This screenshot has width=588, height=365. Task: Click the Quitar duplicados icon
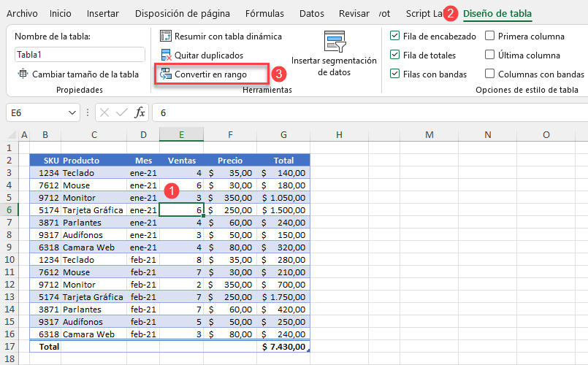[166, 55]
